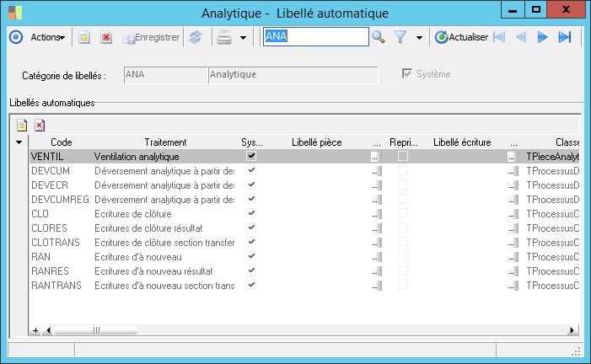Toggle Sys checkbox for VENTIL row
Viewport: 591px width, 364px height.
click(251, 156)
